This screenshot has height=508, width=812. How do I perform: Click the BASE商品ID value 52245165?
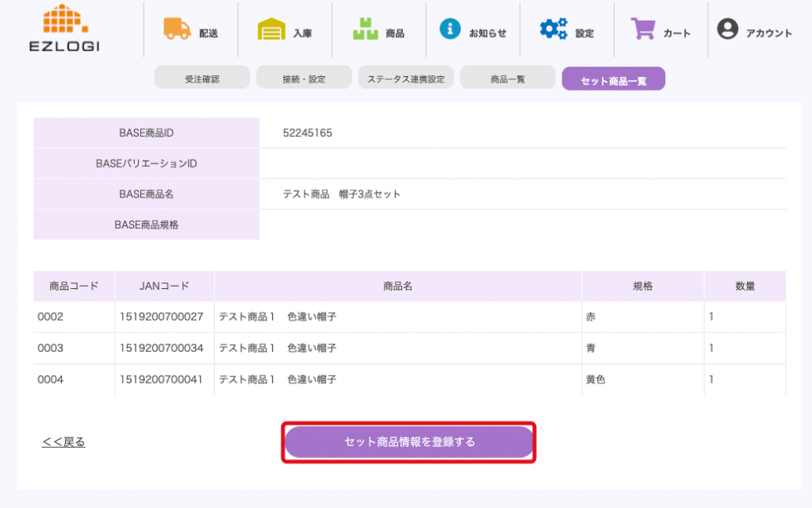pyautogui.click(x=308, y=133)
